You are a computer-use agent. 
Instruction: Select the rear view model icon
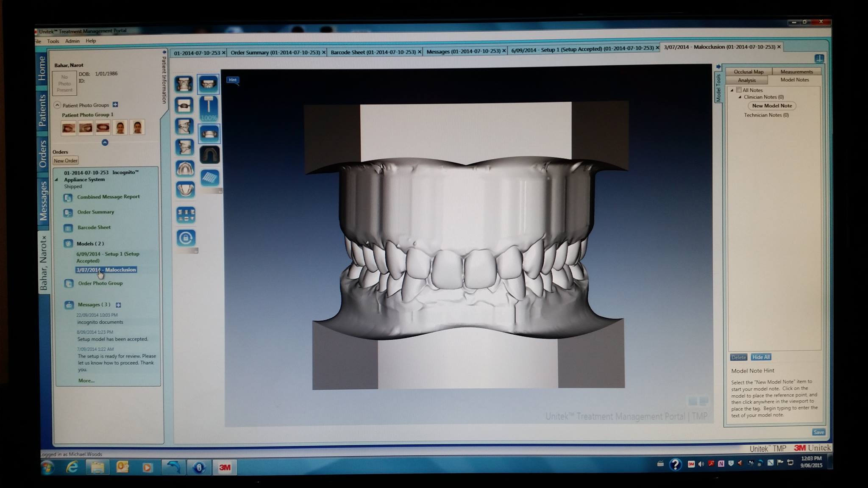(184, 105)
